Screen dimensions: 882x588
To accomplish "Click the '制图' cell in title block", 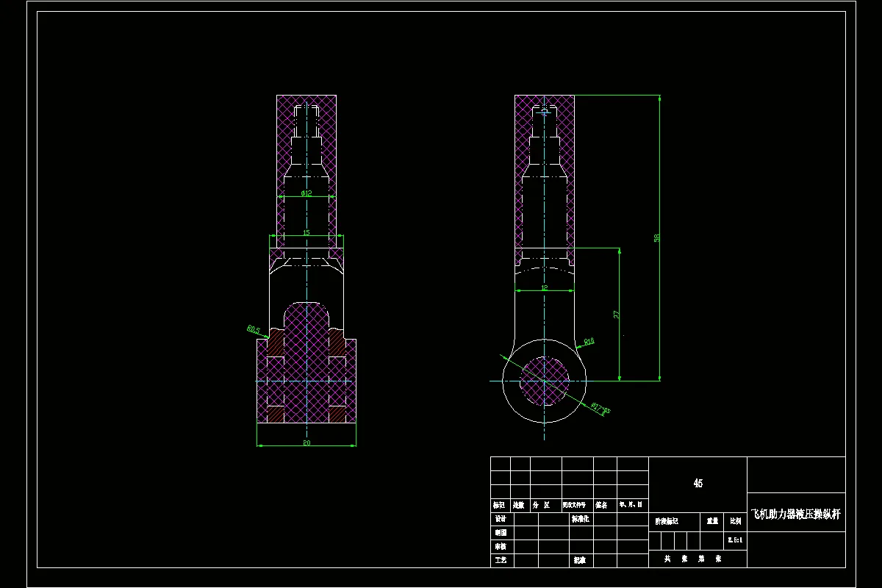I will click(501, 533).
